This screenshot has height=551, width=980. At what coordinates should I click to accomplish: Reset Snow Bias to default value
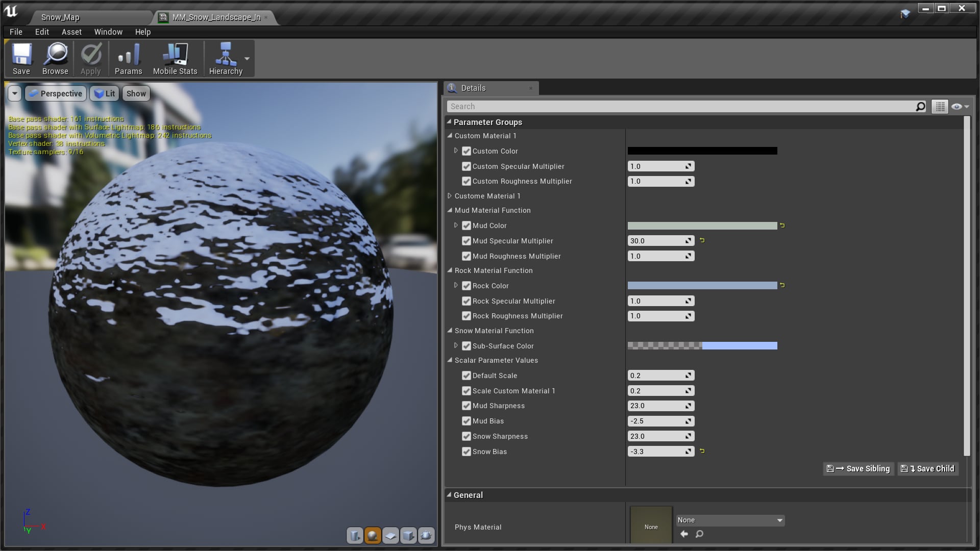(x=702, y=451)
